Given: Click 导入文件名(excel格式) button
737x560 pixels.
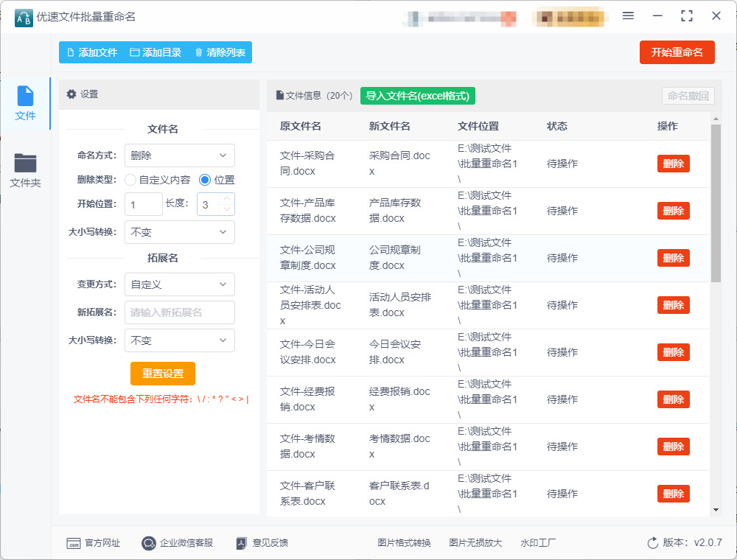Looking at the screenshot, I should pos(418,96).
